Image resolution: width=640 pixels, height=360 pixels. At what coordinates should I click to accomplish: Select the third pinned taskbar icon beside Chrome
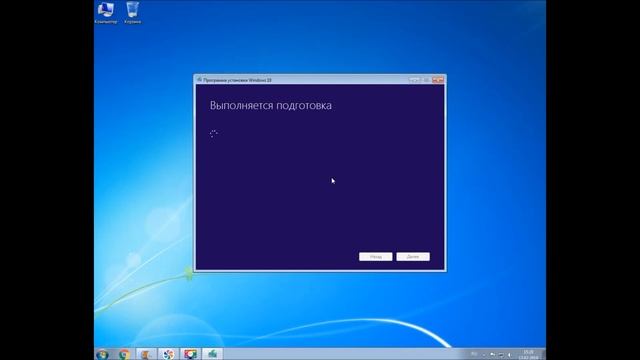[x=146, y=354]
